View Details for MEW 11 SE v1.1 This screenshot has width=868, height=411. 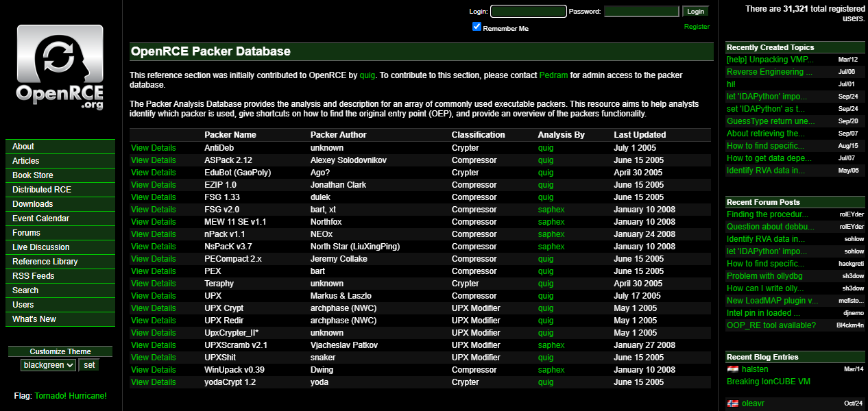[154, 222]
